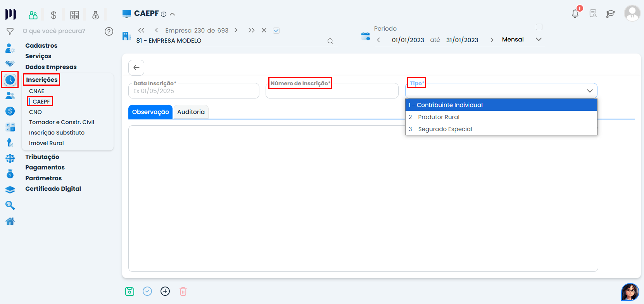
Task: Select 2 - Produtor Rural option
Action: (501, 117)
